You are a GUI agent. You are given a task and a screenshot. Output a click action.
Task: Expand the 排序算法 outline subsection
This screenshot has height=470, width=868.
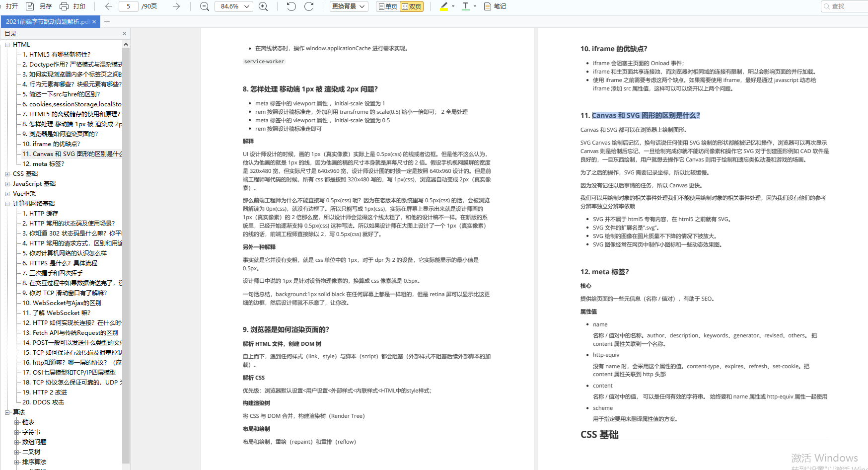17,462
